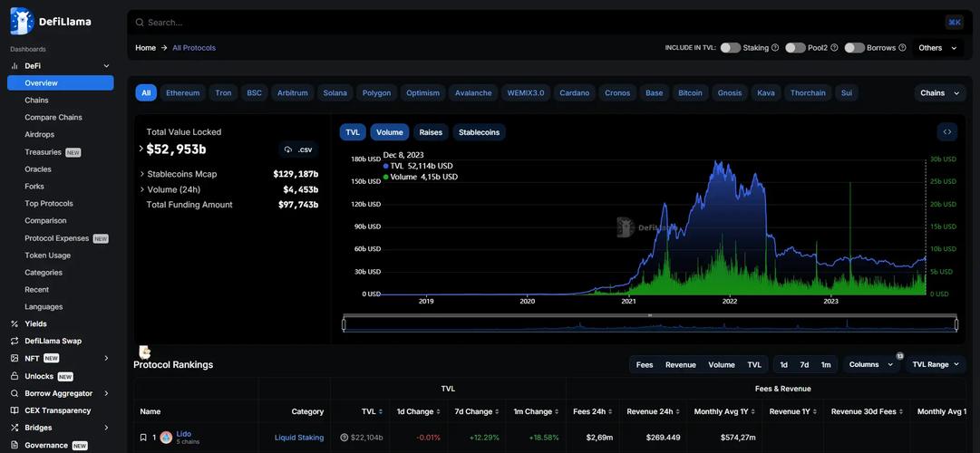Click the Unlocks padlock icon

pos(15,376)
